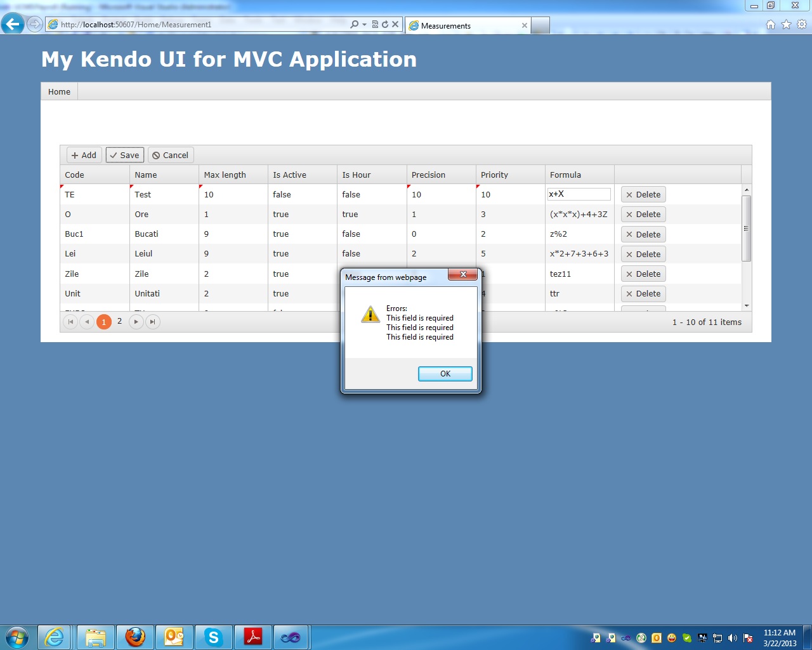Click the grid vertical scrollbar thumb
The height and width of the screenshot is (650, 812).
tap(747, 229)
